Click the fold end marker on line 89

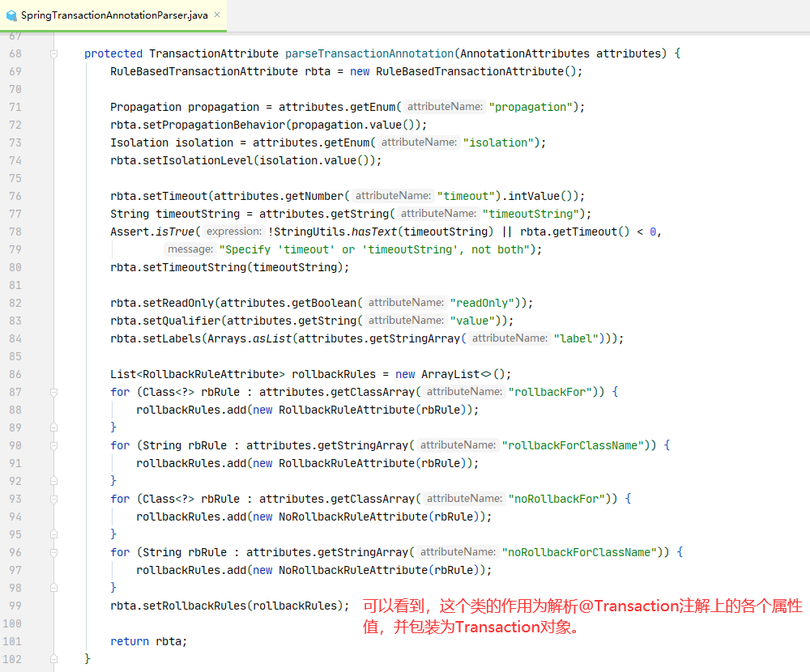53,427
